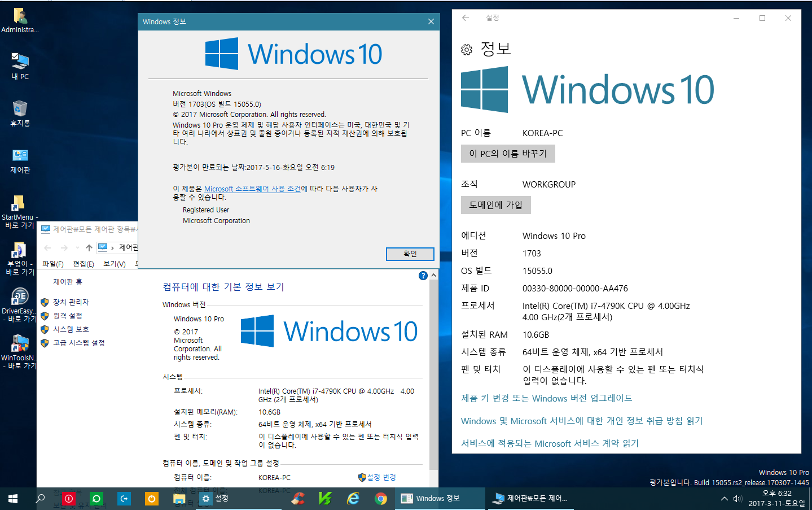Launch CCleaner from the taskbar
This screenshot has height=510, width=812.
[x=298, y=499]
